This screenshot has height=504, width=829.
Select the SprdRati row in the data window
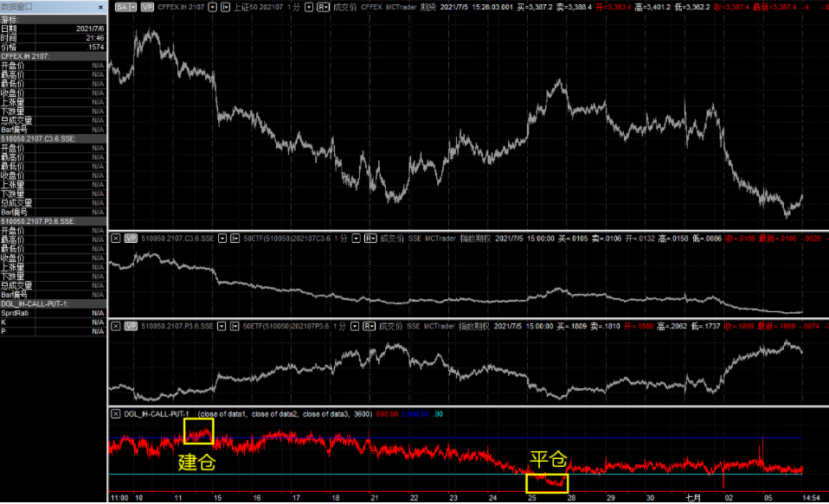click(x=53, y=313)
